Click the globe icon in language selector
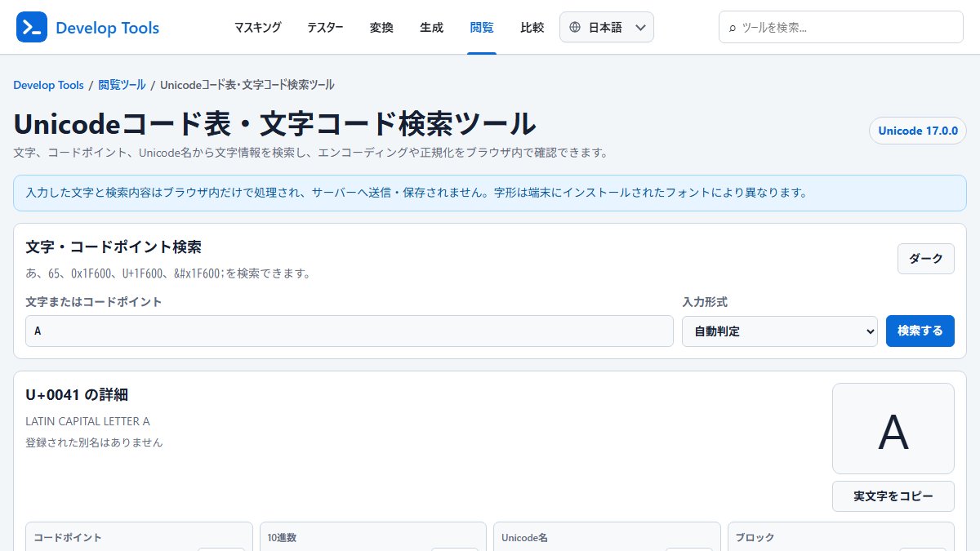The image size is (980, 551). coord(575,28)
